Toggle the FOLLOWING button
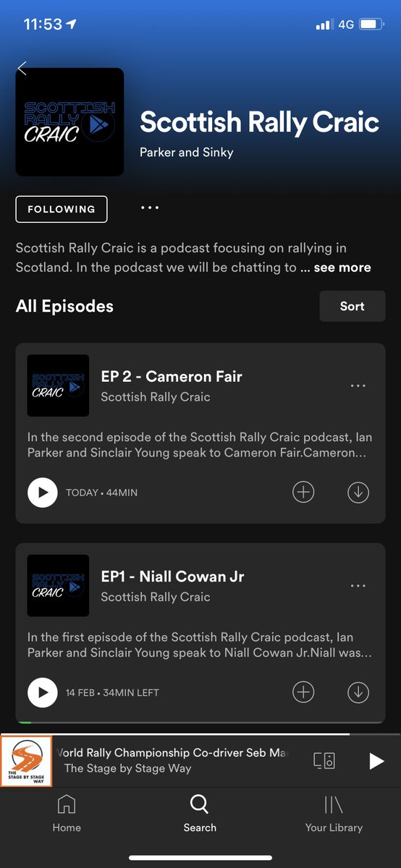Image resolution: width=401 pixels, height=868 pixels. click(62, 209)
